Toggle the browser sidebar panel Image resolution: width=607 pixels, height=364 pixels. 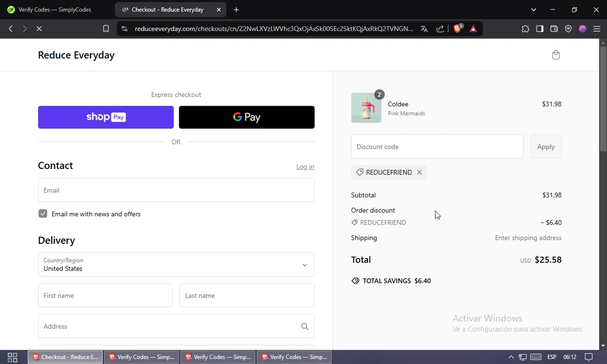[540, 29]
